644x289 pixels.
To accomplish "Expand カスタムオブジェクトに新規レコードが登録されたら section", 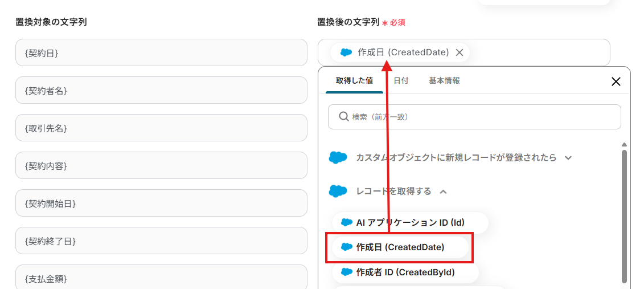I will coord(568,158).
